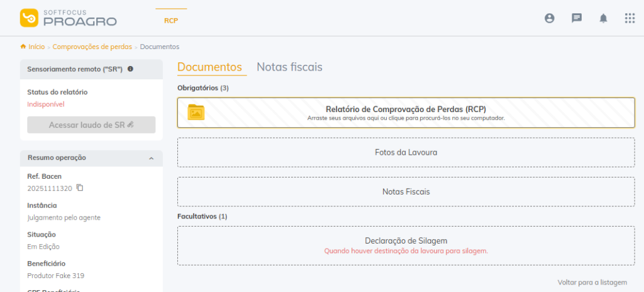Open the Declaração de Silagem upload area
The height and width of the screenshot is (292, 644).
[x=406, y=245]
